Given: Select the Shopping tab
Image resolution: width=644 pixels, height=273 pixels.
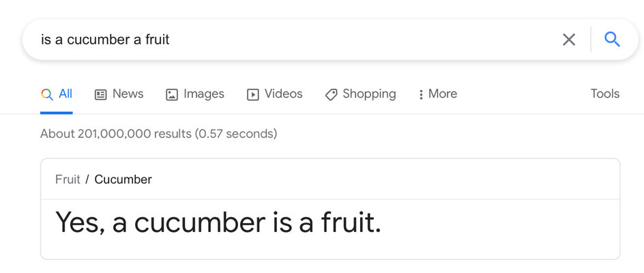Looking at the screenshot, I should pos(361,94).
